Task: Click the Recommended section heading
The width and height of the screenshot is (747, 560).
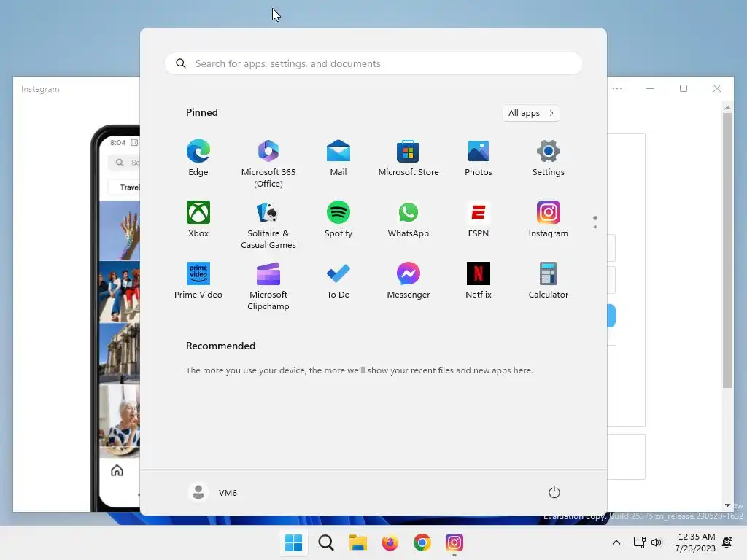Action: pyautogui.click(x=220, y=346)
